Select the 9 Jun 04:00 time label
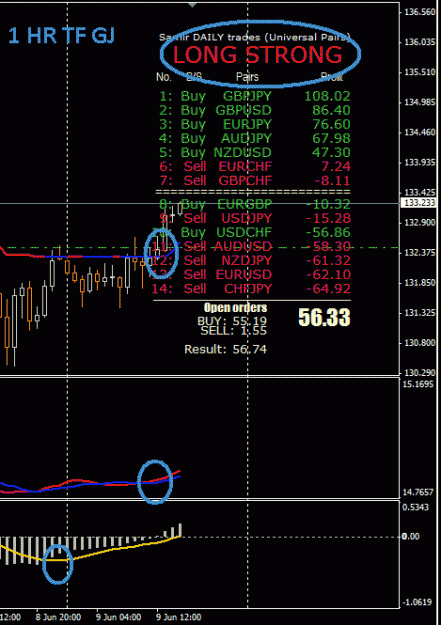Image resolution: width=441 pixels, height=625 pixels. click(x=118, y=617)
